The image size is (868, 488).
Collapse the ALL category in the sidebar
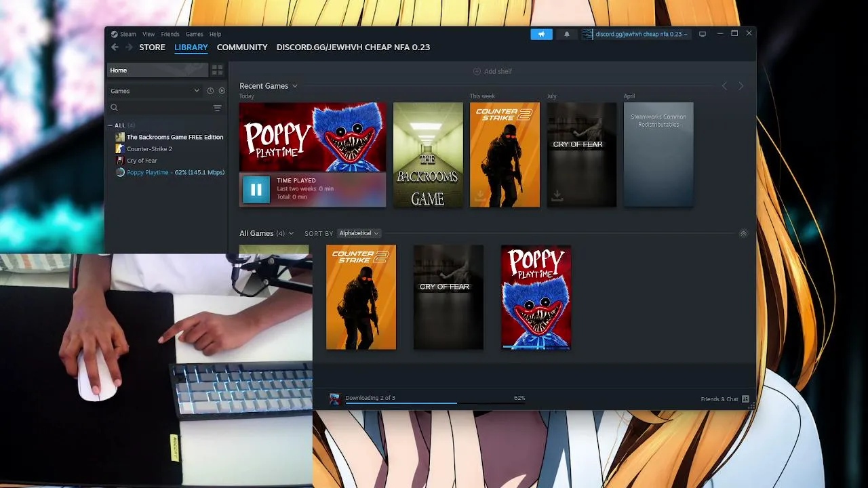(x=111, y=125)
